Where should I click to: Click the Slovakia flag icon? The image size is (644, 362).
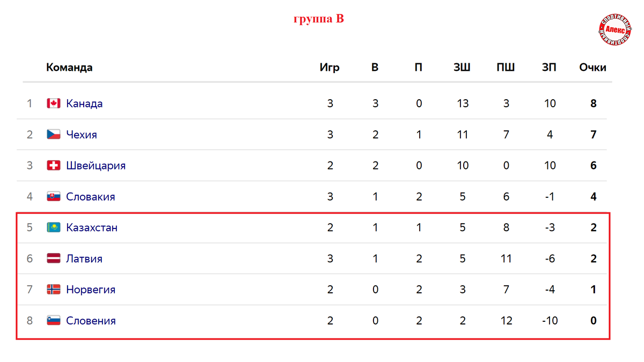click(53, 197)
